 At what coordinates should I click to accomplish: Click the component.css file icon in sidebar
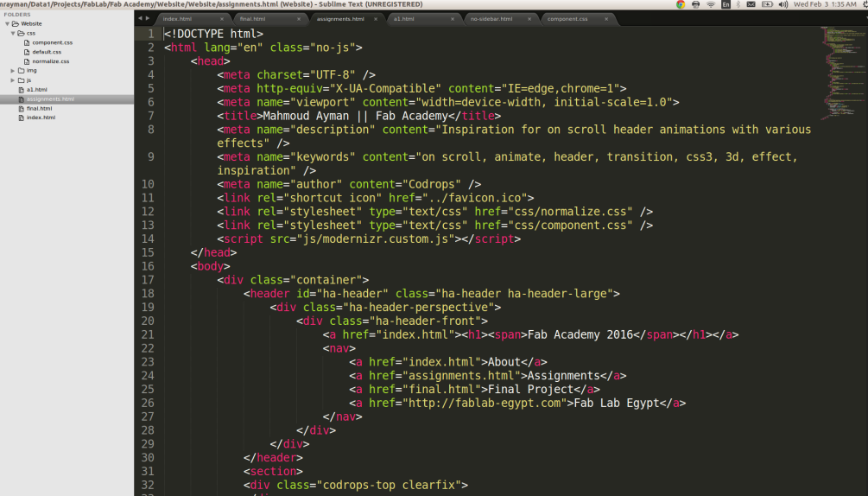tap(27, 42)
